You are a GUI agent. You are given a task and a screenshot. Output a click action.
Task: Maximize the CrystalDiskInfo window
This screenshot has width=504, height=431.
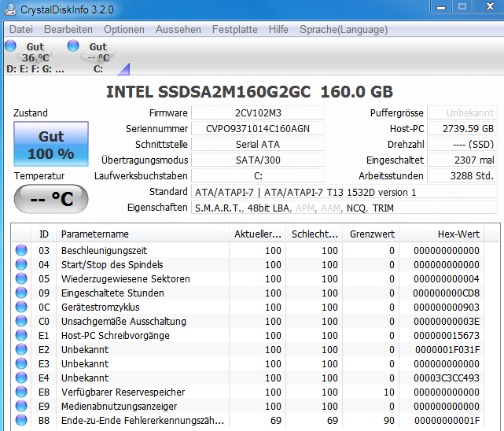[x=462, y=6]
